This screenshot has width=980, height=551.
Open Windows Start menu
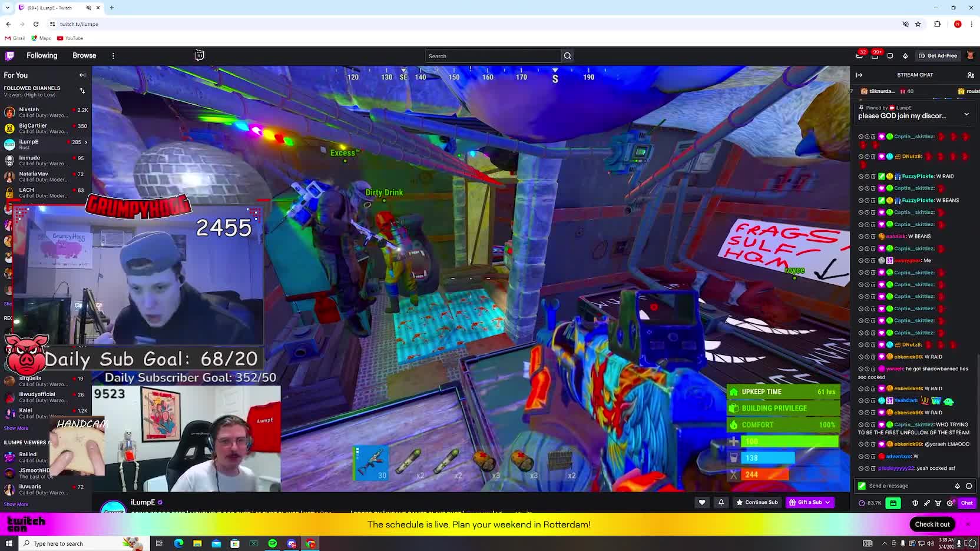pyautogui.click(x=9, y=543)
